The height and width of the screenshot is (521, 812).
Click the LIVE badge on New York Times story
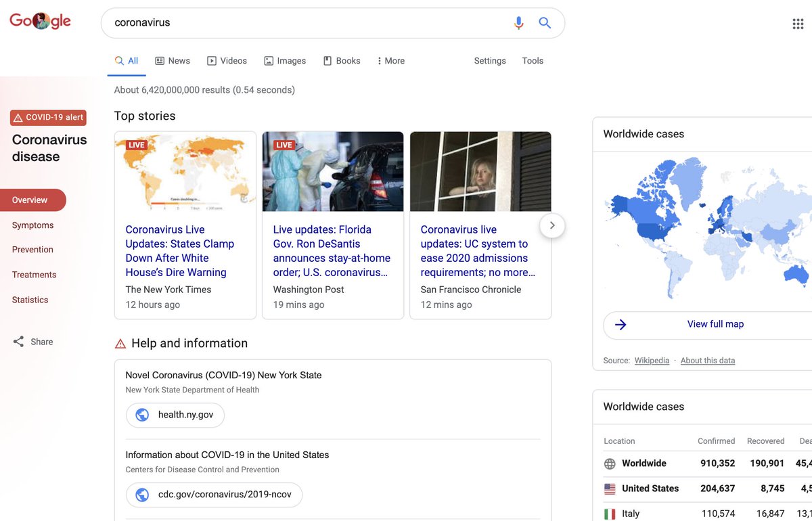[137, 145]
